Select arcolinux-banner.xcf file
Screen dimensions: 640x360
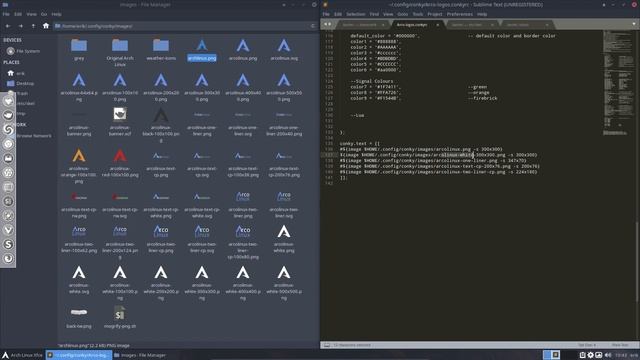(120, 122)
